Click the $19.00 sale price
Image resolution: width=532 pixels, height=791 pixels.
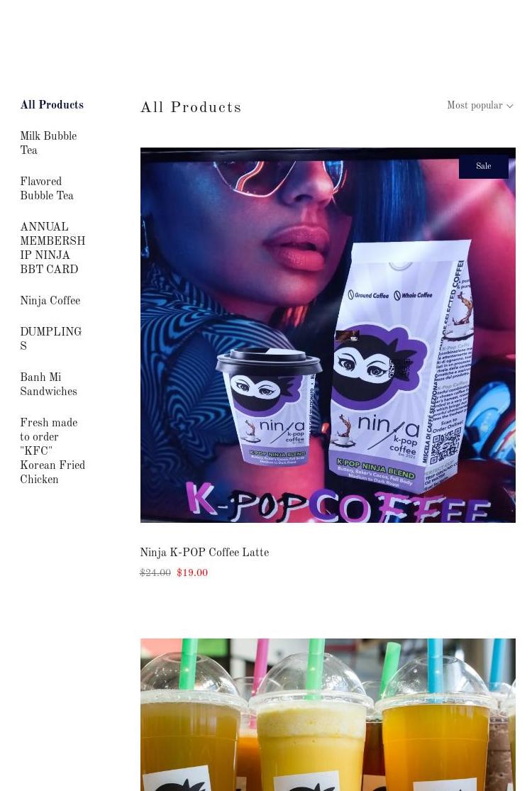coord(192,572)
